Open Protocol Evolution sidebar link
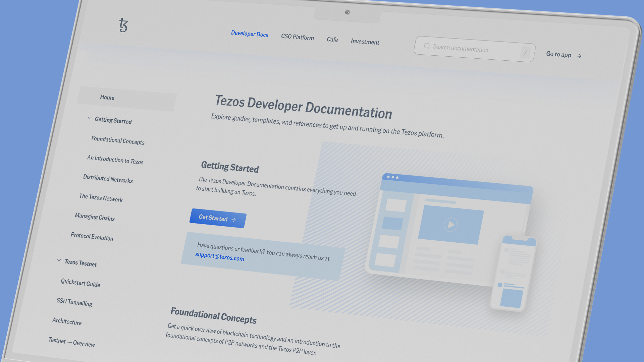The width and height of the screenshot is (644, 362). [92, 236]
